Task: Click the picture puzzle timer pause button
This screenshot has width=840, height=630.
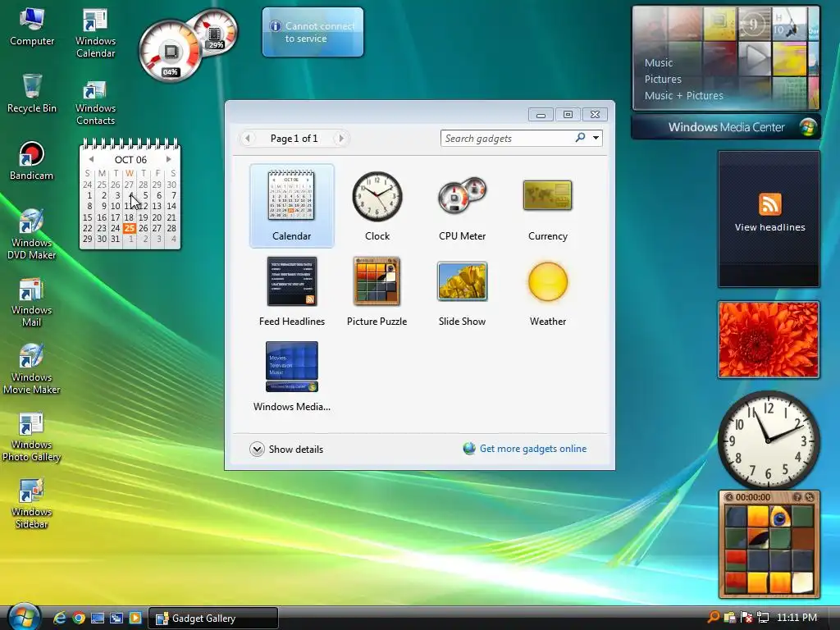Action: (728, 497)
